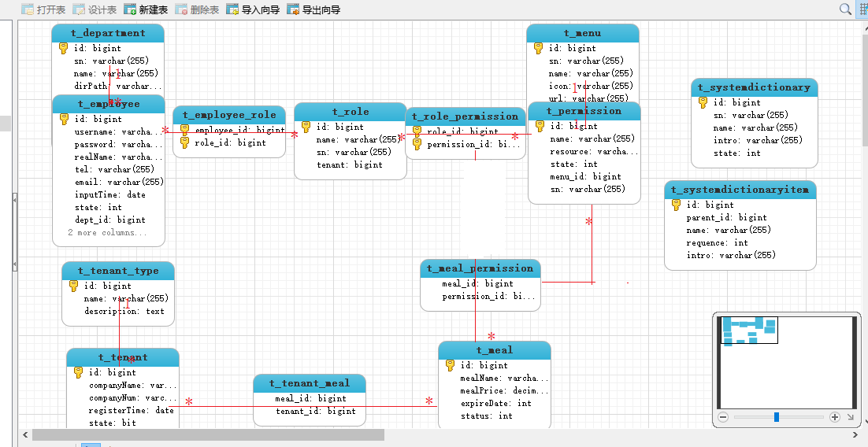Expand "2 more columns..." in t_employee
Image resolution: width=868 pixels, height=447 pixels.
click(107, 233)
